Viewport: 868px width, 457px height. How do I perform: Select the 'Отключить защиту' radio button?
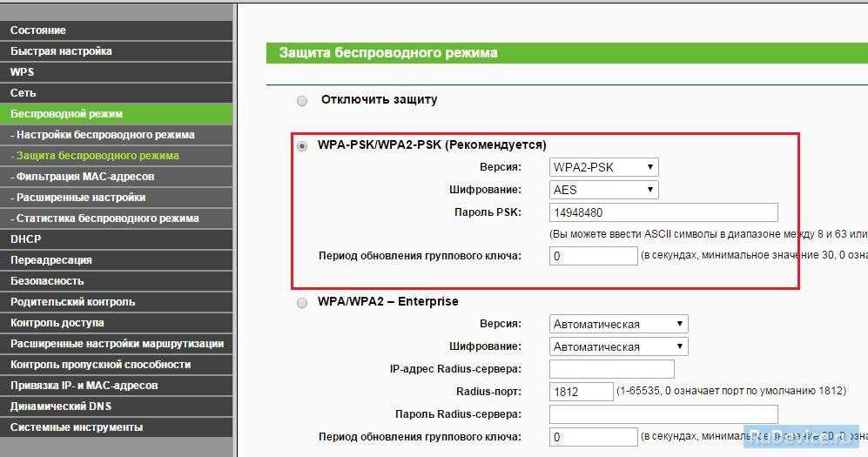click(x=302, y=101)
